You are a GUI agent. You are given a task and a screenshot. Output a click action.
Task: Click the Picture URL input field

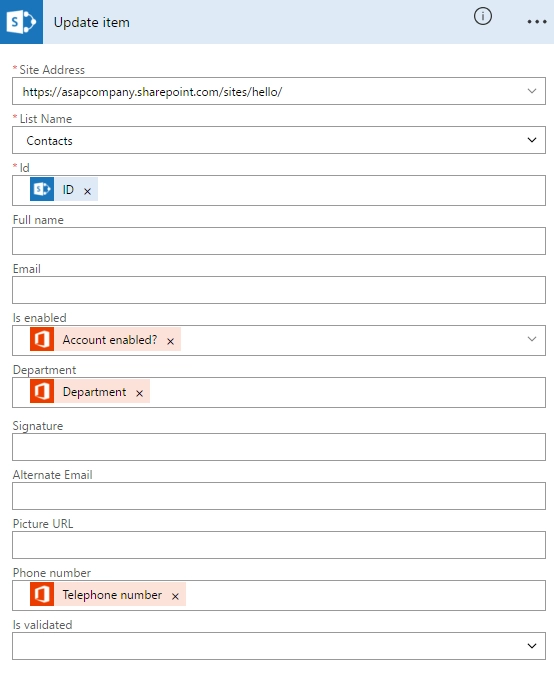click(279, 545)
